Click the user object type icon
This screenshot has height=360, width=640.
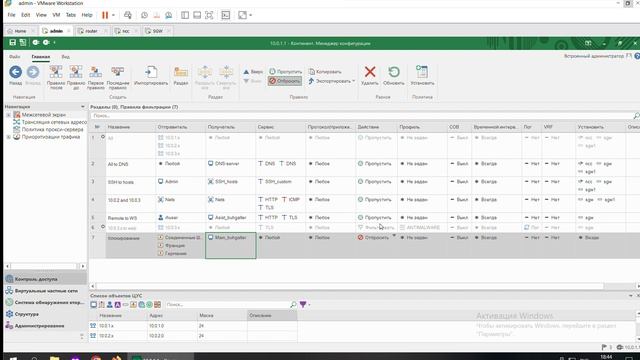[x=109, y=304]
